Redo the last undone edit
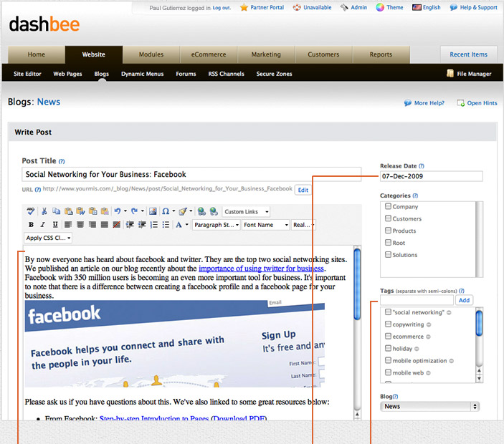This screenshot has height=444, width=504. coord(134,211)
